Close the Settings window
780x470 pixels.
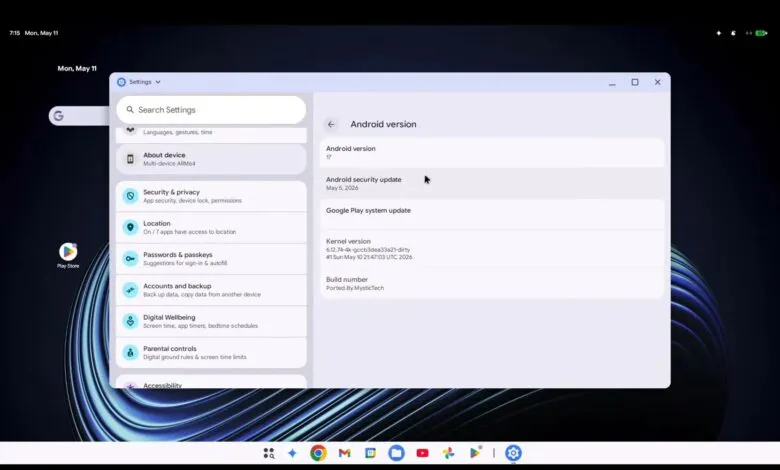(658, 82)
